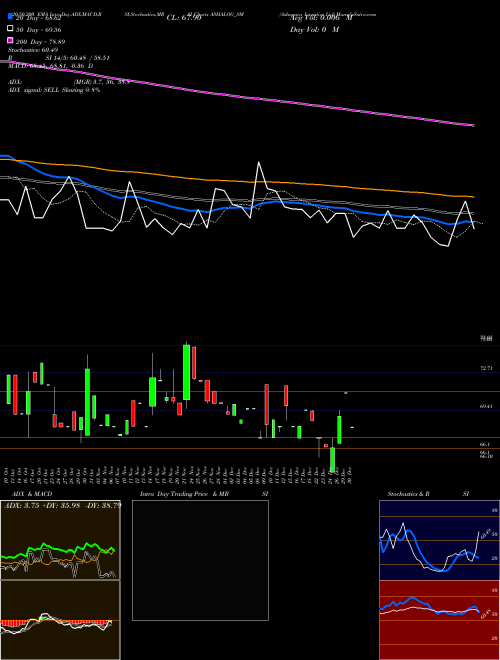Viewport: 500px width, 660px height.
Task: Click the lowest green candlestick near chart bottom
Action: 332,459
